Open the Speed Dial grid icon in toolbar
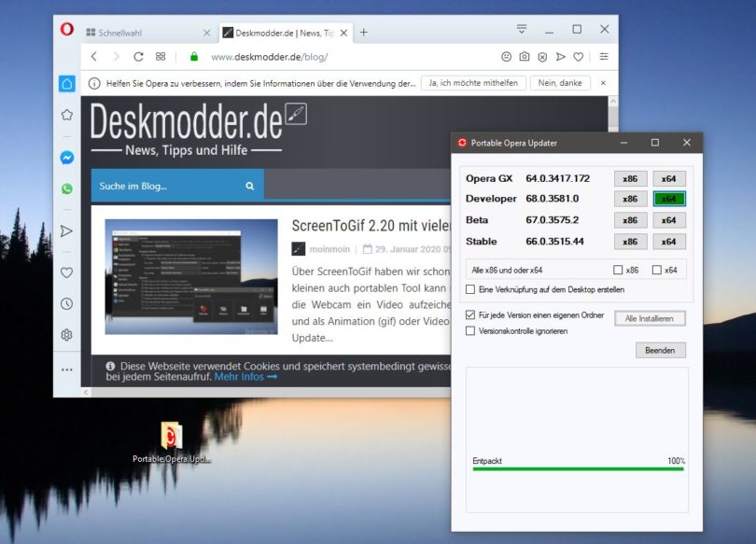The image size is (756, 544). [x=161, y=57]
